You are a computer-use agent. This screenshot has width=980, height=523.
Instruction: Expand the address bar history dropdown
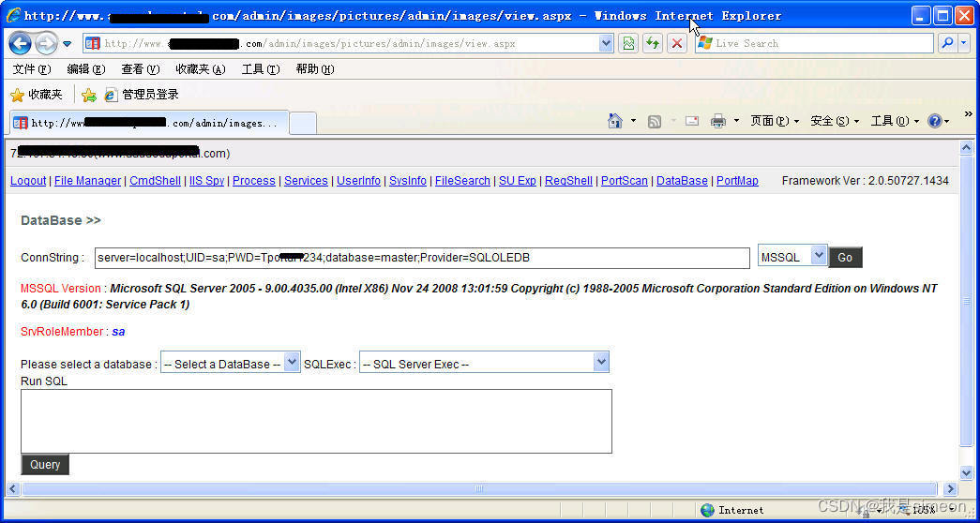(x=606, y=43)
